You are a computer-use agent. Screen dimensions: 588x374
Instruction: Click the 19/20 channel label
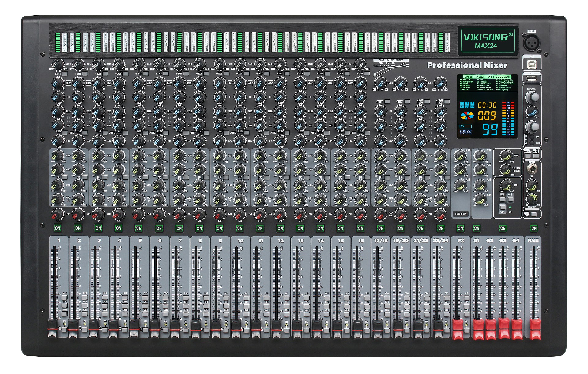click(x=401, y=241)
